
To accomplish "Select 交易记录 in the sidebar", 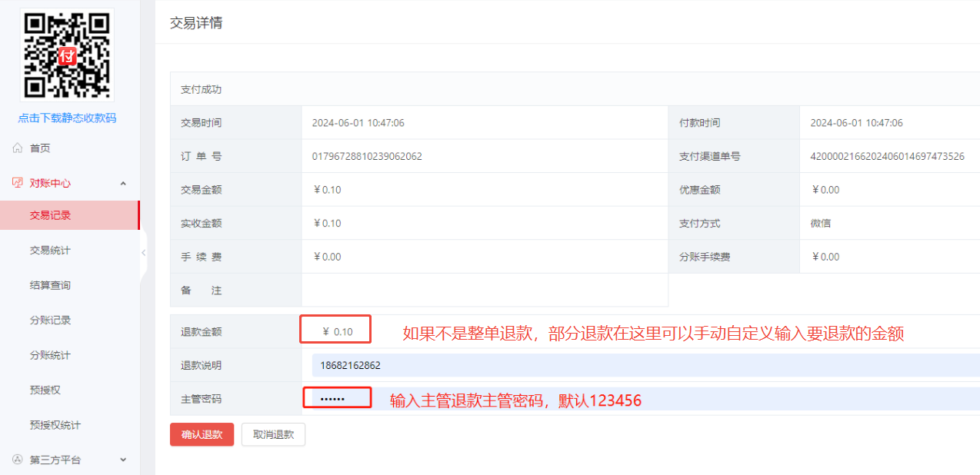I will pyautogui.click(x=70, y=215).
